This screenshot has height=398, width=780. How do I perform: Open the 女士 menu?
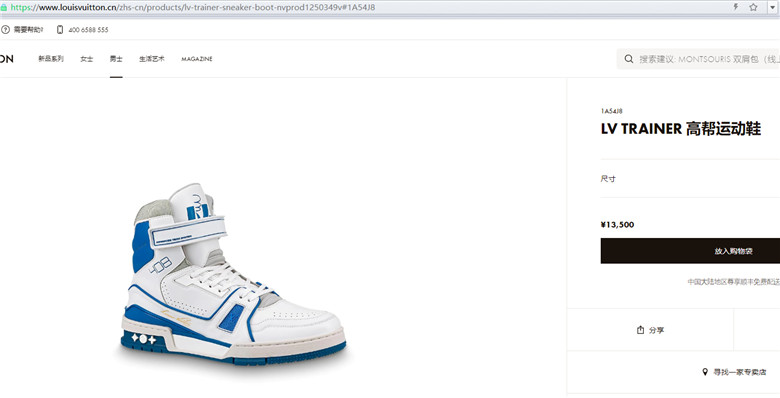(87, 59)
